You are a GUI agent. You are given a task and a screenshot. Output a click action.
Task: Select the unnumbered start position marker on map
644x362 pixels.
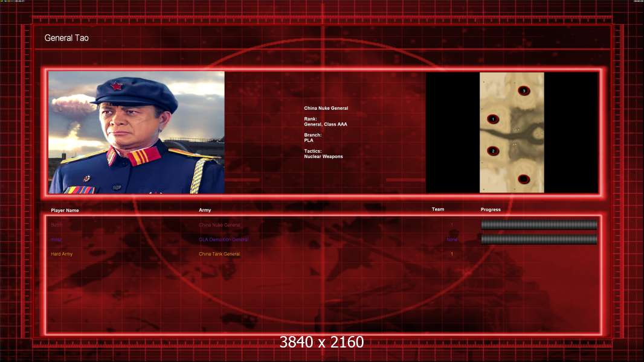pyautogui.click(x=524, y=179)
